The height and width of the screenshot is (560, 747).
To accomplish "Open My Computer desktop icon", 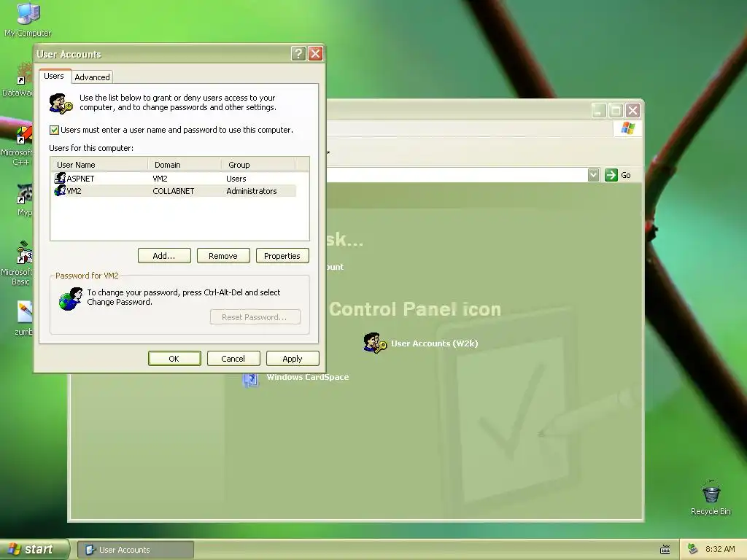I will tap(28, 19).
